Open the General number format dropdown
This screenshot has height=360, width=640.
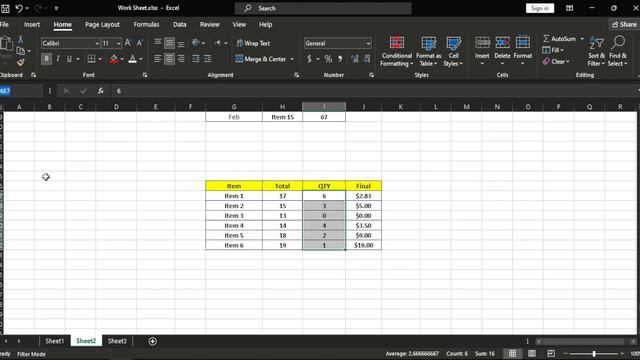pos(368,43)
